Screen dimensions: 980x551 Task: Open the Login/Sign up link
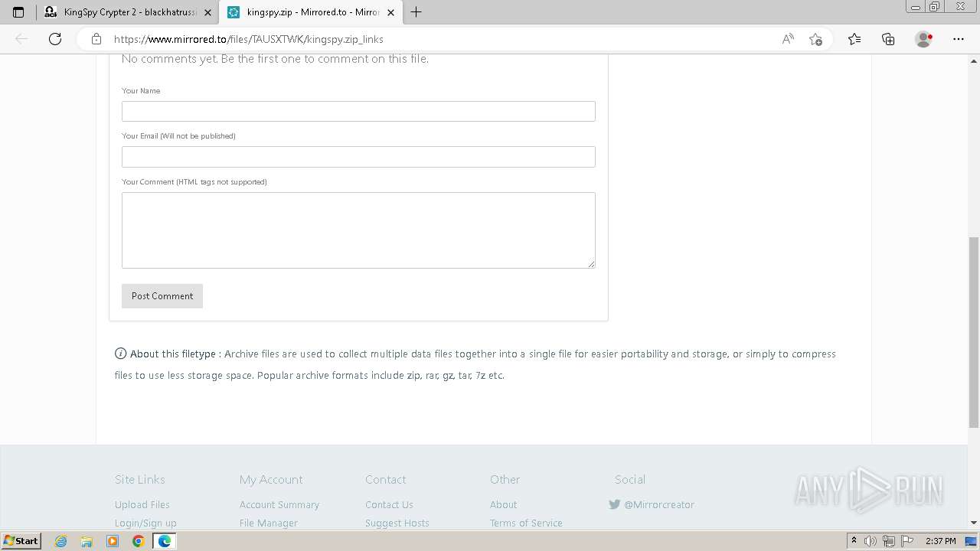click(x=145, y=523)
